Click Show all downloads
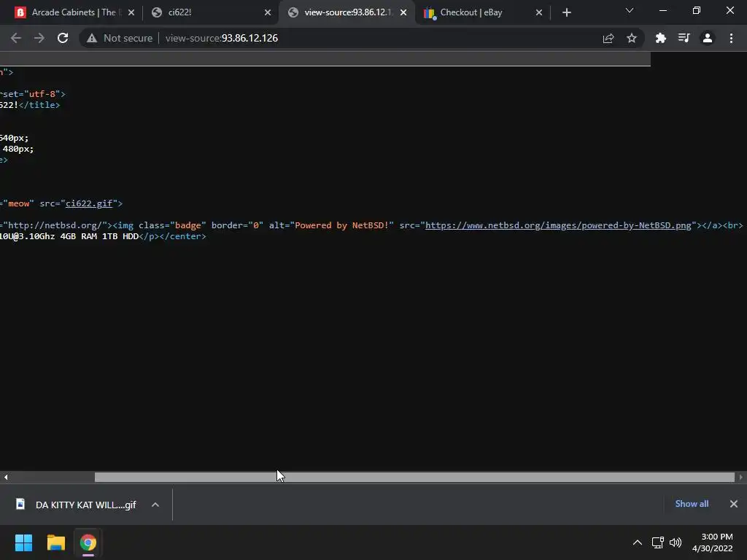Screen dimensions: 747x560 (692, 504)
